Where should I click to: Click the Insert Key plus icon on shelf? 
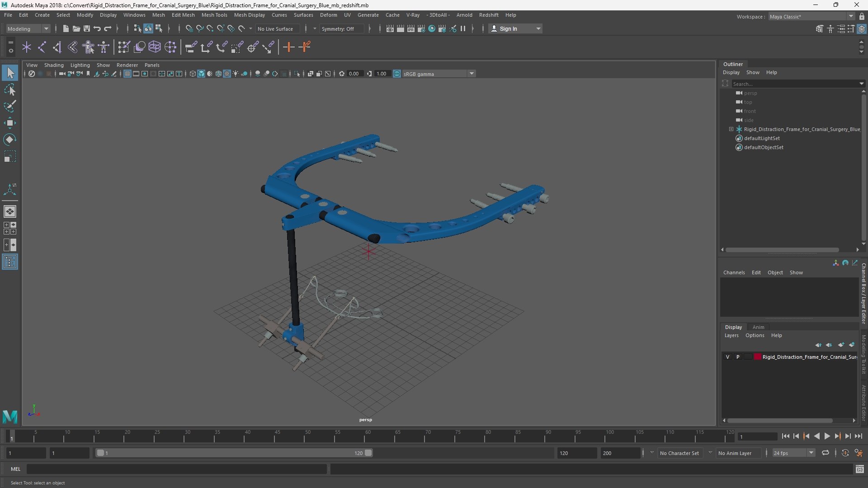(x=288, y=47)
